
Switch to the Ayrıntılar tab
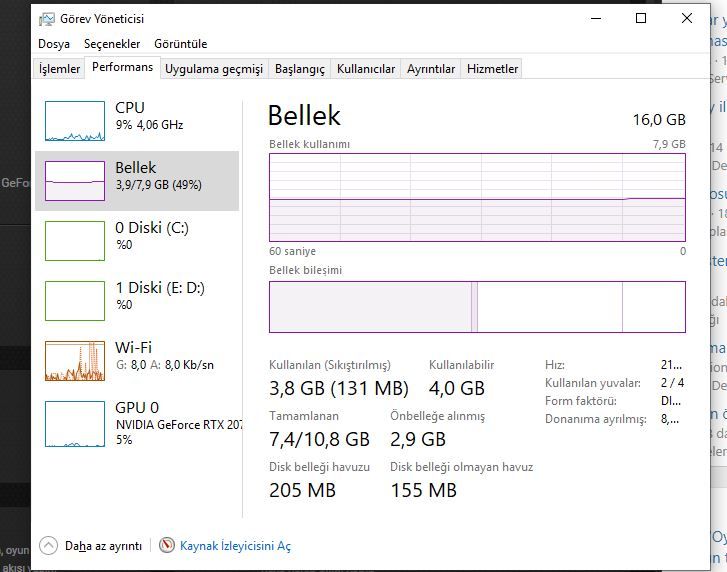tap(431, 69)
